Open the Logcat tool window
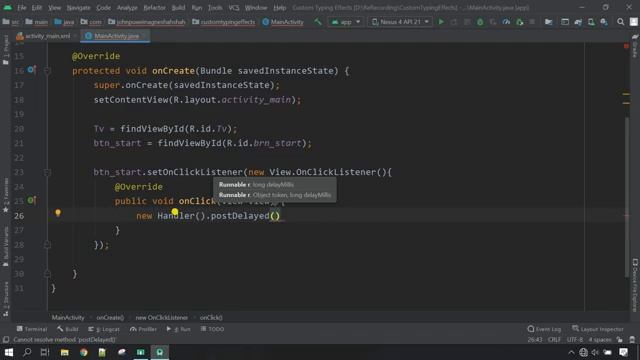 point(104,329)
